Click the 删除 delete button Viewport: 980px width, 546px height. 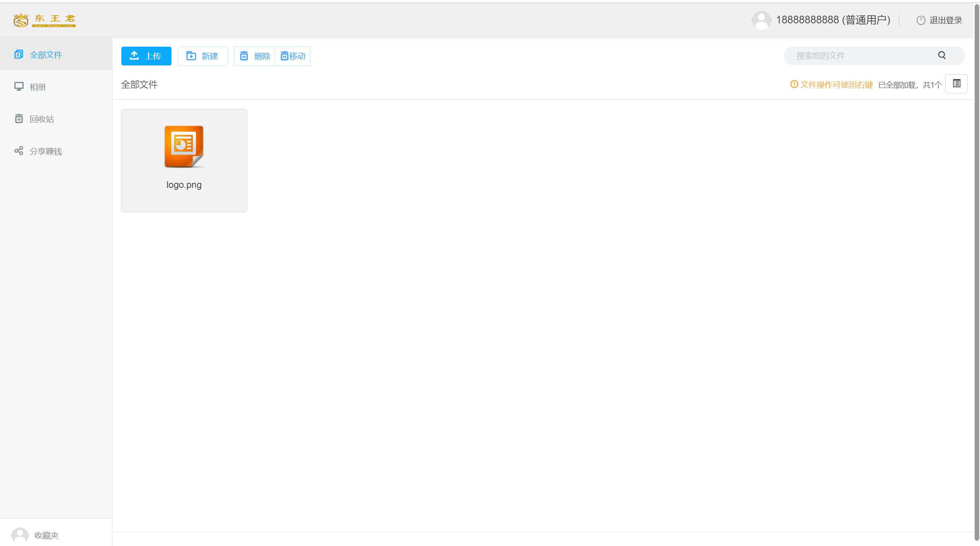[x=255, y=56]
